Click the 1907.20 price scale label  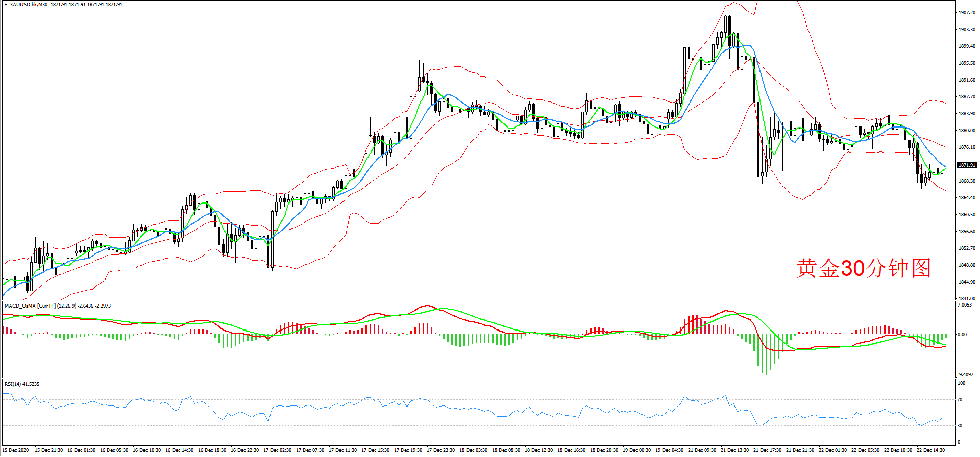967,13
